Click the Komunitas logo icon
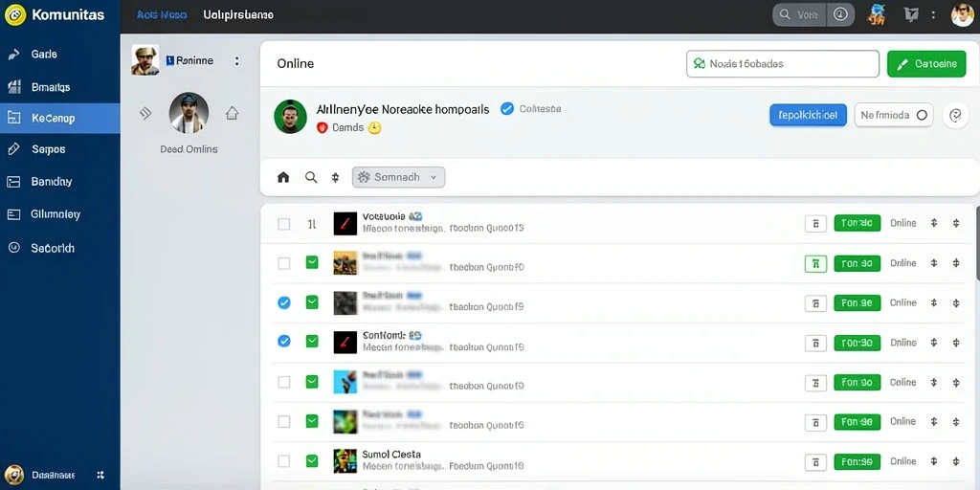The image size is (980, 490). tap(15, 14)
